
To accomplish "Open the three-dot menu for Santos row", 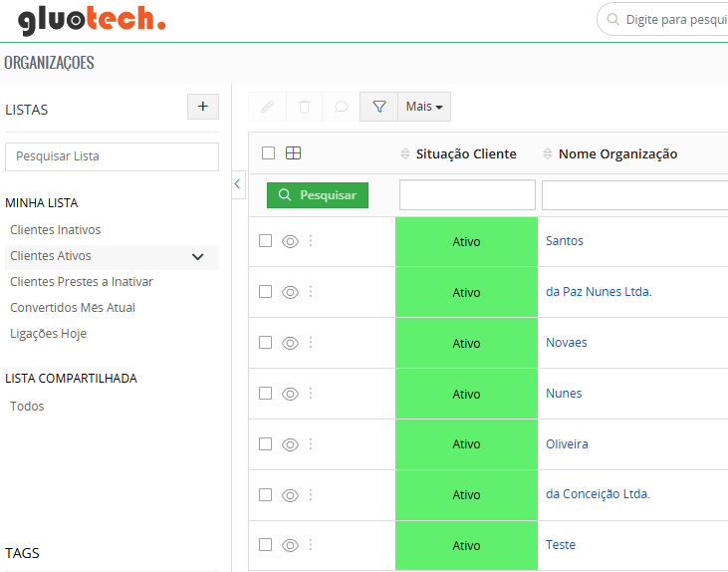I will tap(311, 241).
